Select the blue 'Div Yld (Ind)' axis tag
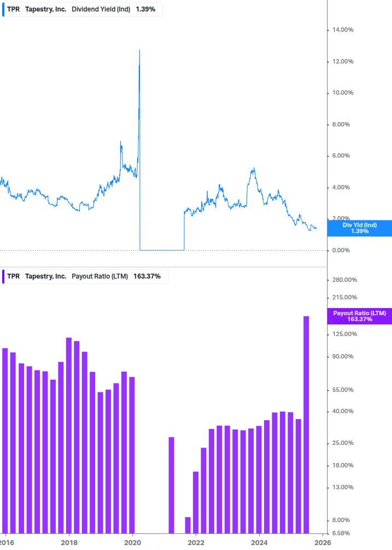392x550 pixels. pos(359,228)
